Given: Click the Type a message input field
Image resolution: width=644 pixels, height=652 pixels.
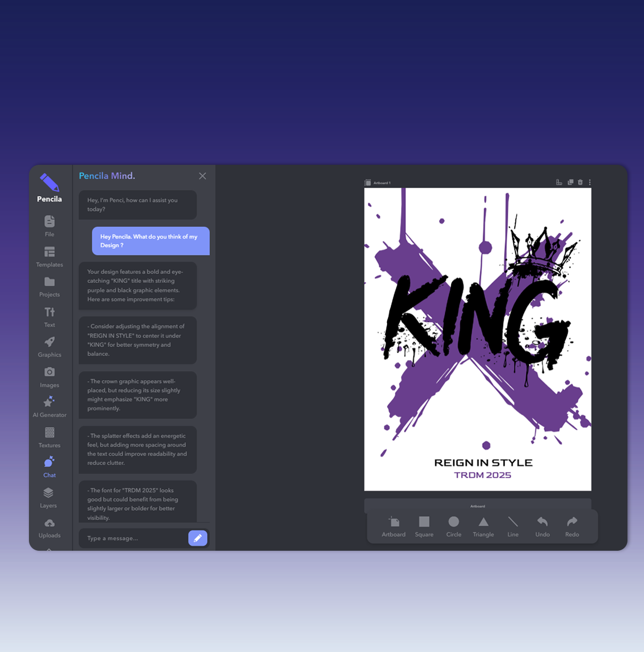Looking at the screenshot, I should 132,538.
